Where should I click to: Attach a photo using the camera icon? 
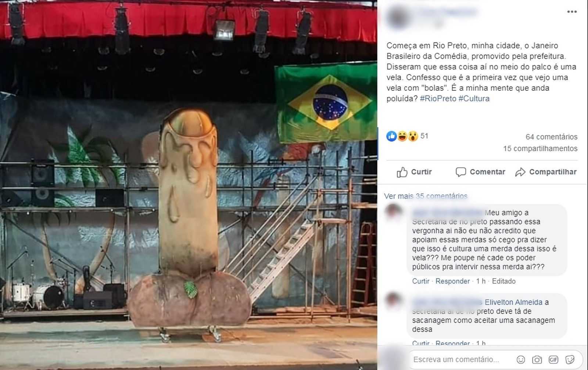537,359
